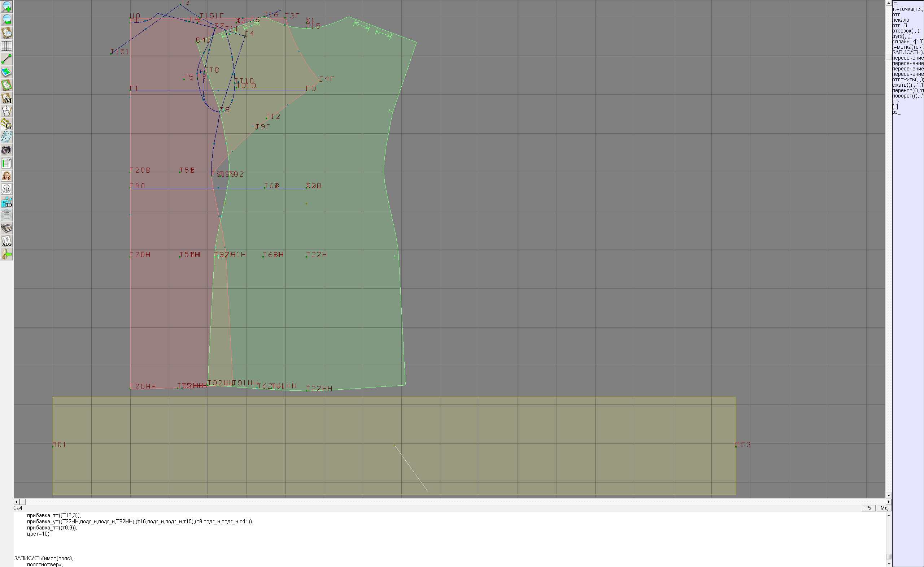Open the ALG algorithm editor icon
Viewport: 924px width, 567px height.
coord(6,241)
